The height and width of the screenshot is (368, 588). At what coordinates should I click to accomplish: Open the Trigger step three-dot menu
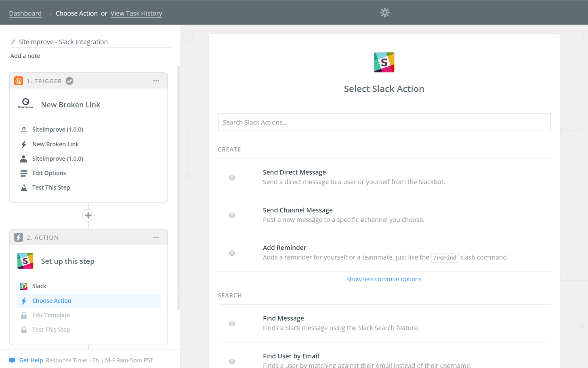coord(156,81)
